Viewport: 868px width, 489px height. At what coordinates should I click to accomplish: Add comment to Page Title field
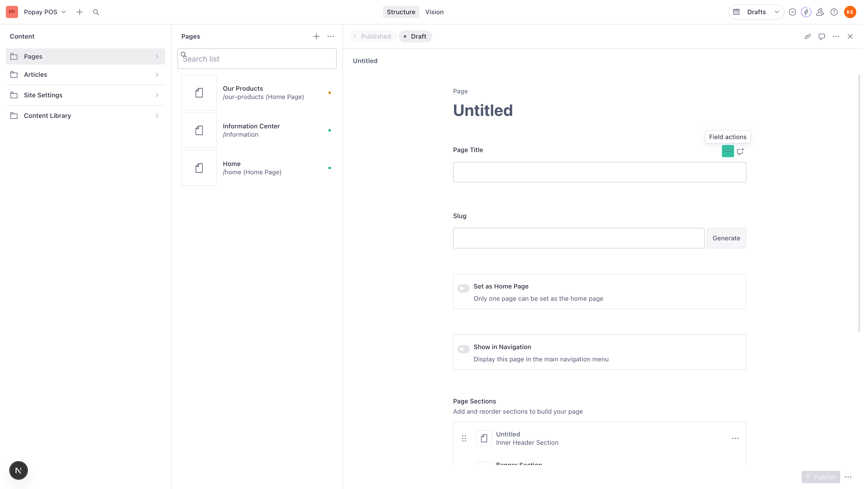click(740, 151)
